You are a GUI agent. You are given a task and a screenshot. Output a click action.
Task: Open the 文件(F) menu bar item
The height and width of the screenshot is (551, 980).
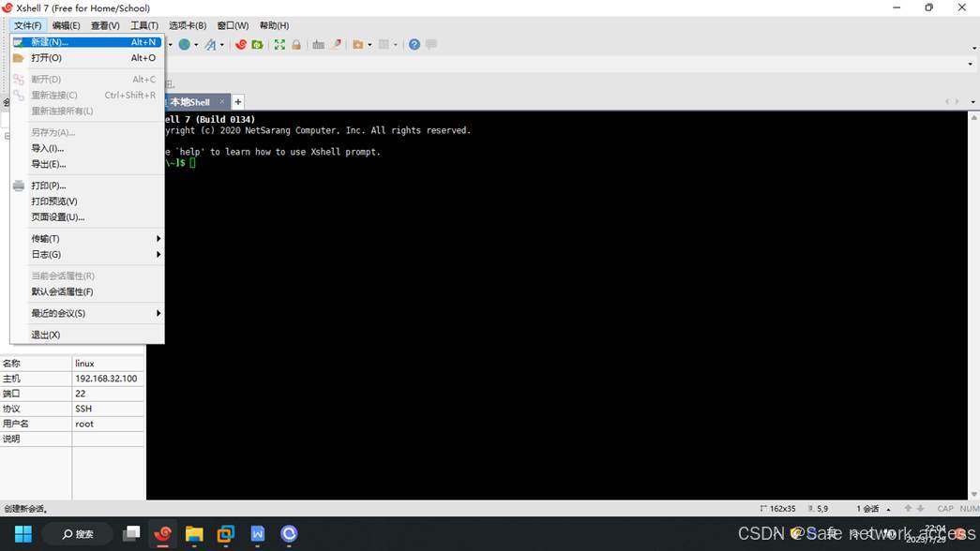pos(27,25)
